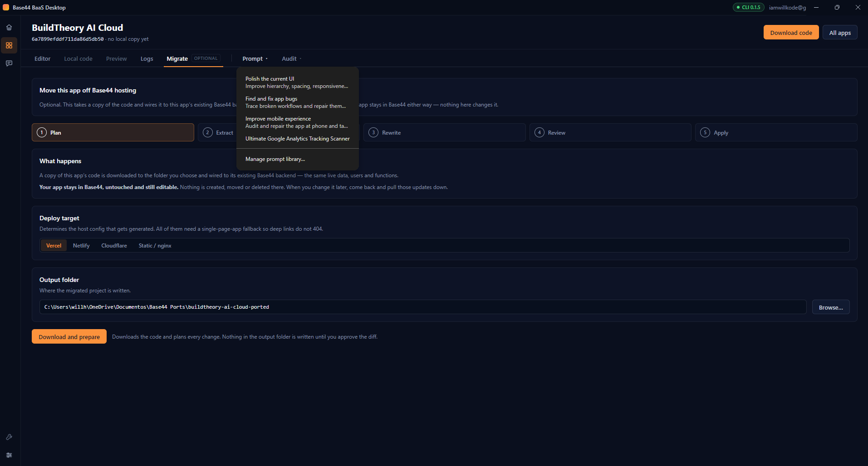The height and width of the screenshot is (466, 868).
Task: Click the Deploy target heading
Action: 59,218
